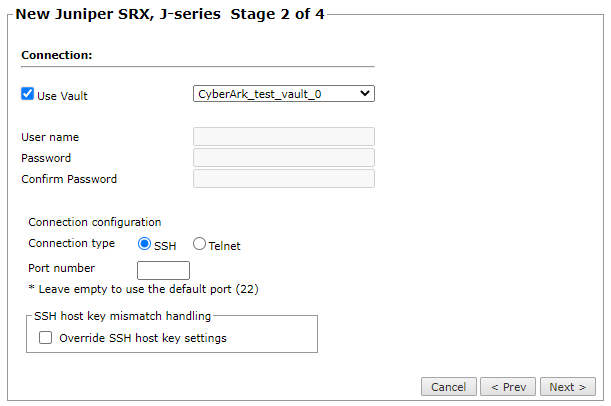Click the Port number label
611x406 pixels.
(x=62, y=268)
